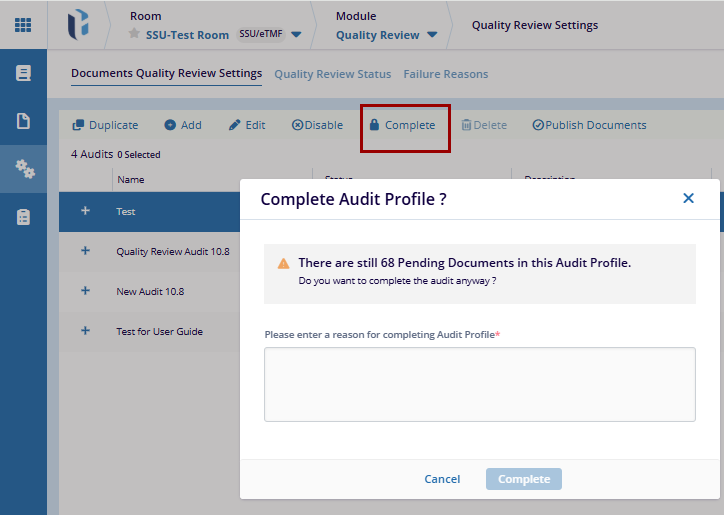Click Publish Documents in the toolbar
Image resolution: width=724 pixels, height=515 pixels.
pos(589,125)
